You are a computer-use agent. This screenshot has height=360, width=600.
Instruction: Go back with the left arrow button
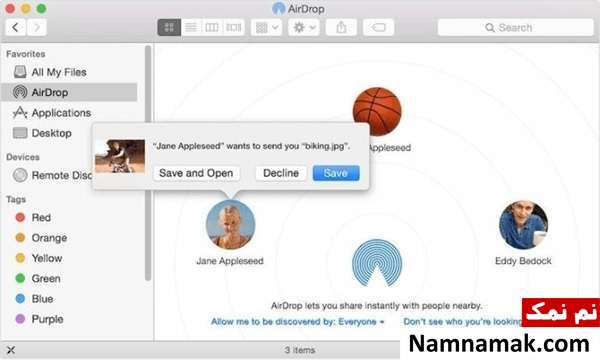[x=16, y=28]
